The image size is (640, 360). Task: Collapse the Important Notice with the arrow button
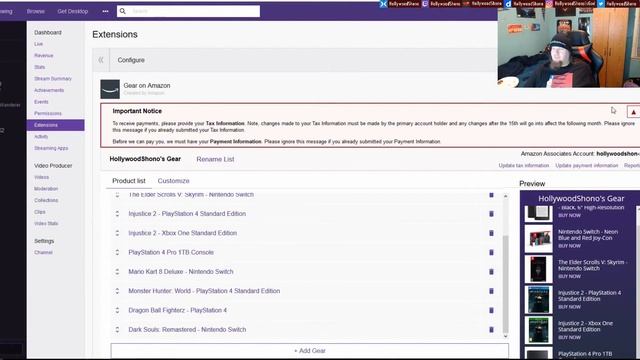point(633,112)
